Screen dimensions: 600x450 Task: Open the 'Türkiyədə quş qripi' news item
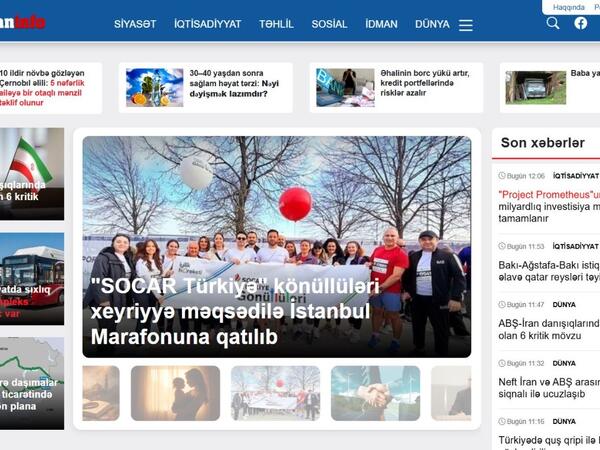click(549, 443)
